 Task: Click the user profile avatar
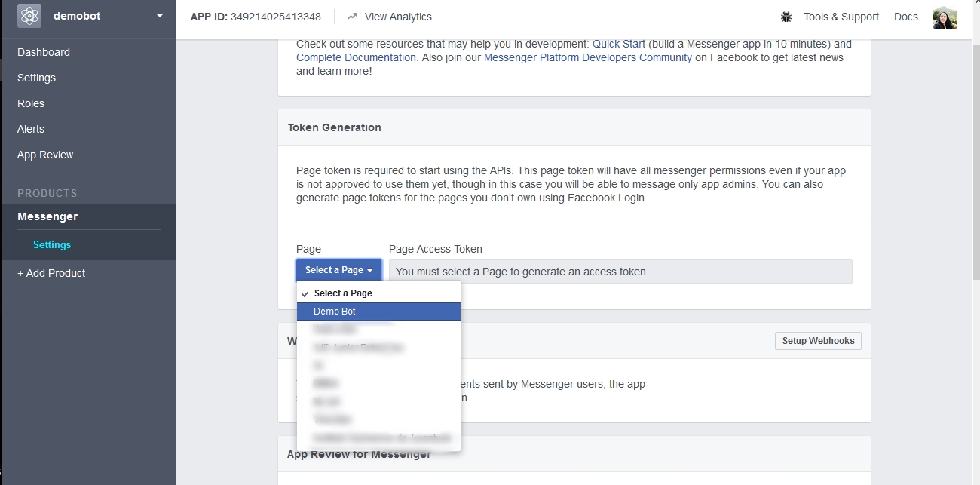[945, 17]
